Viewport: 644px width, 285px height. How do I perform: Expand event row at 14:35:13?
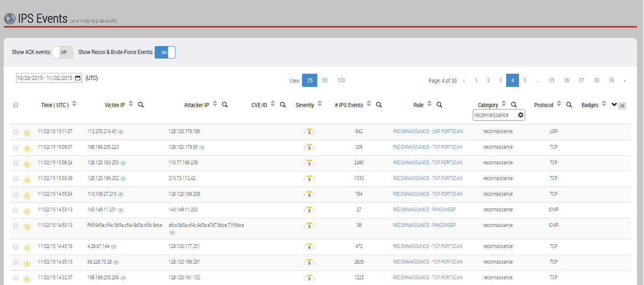tap(27, 264)
